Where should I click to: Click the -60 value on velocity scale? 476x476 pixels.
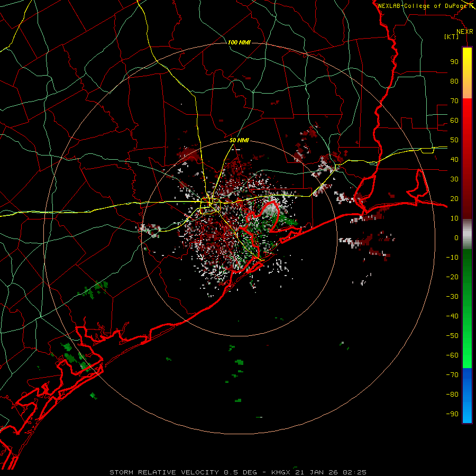point(452,355)
